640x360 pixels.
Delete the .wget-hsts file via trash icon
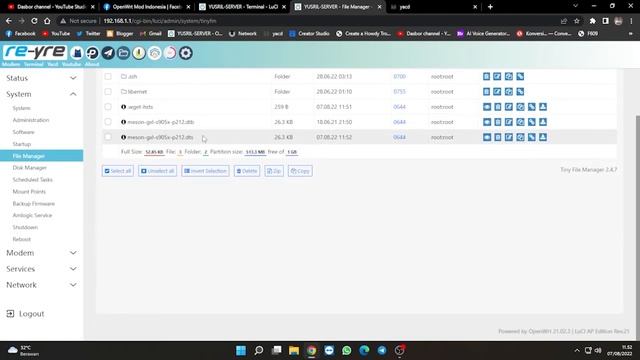498,107
